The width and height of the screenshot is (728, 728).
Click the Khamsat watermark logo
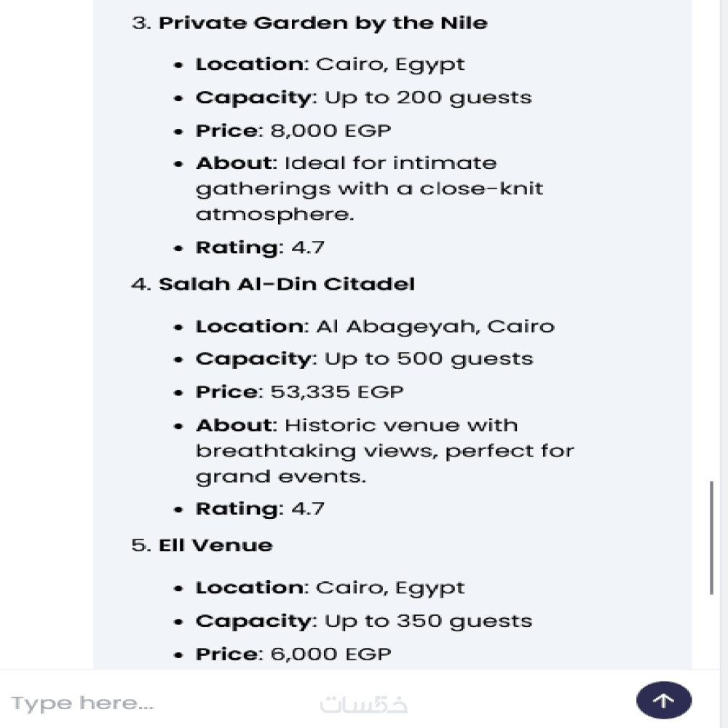tap(364, 704)
